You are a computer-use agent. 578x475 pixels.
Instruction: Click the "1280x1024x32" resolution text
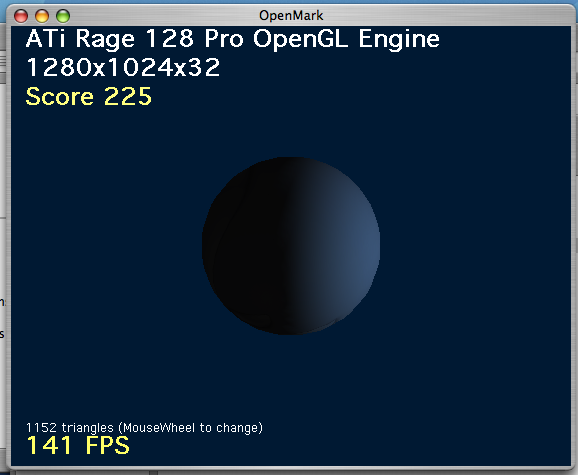point(123,68)
